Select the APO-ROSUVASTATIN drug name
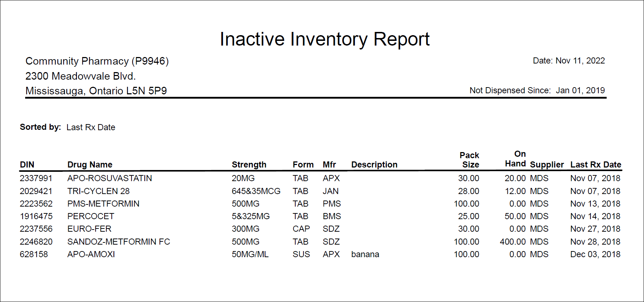The height and width of the screenshot is (302, 644). point(110,178)
